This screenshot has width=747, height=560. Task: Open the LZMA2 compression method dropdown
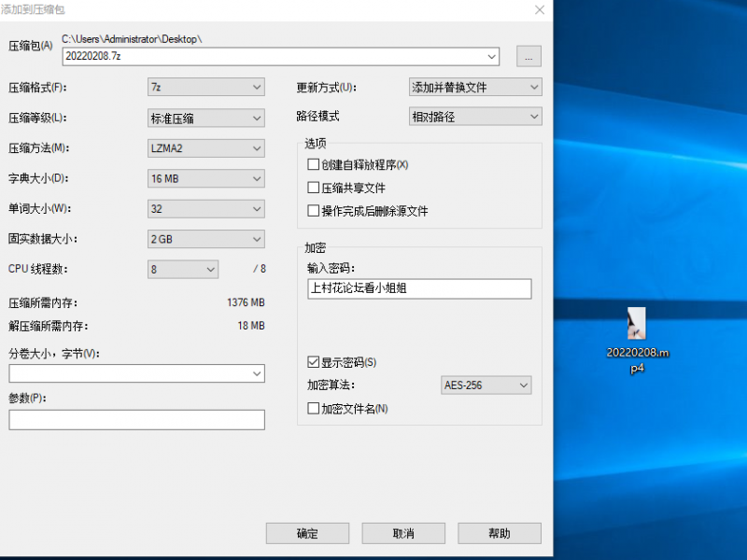click(x=206, y=148)
